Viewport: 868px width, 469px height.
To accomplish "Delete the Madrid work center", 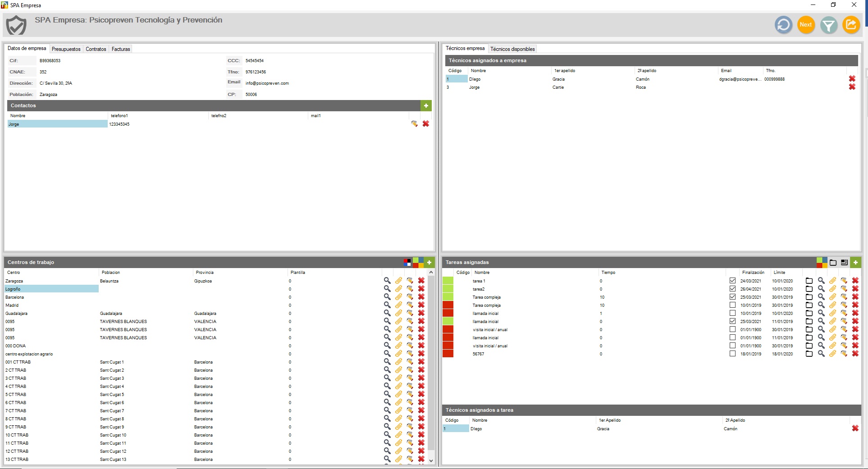I will click(x=421, y=305).
